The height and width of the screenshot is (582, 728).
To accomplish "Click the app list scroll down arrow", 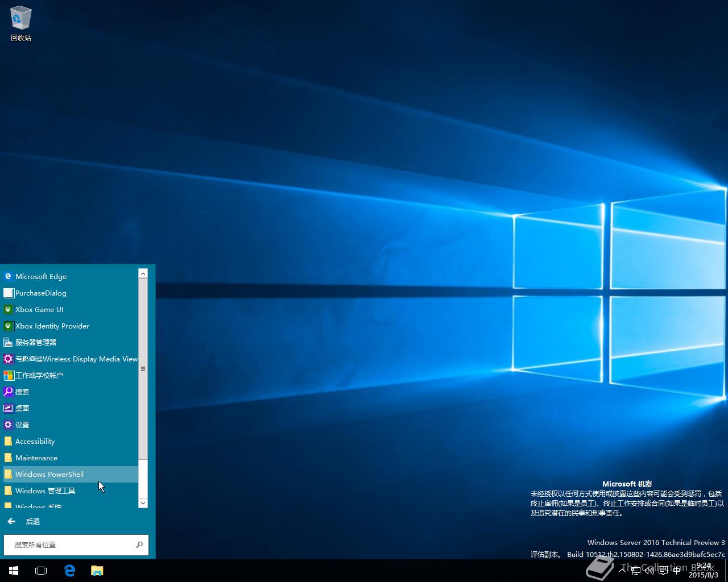I will (143, 502).
